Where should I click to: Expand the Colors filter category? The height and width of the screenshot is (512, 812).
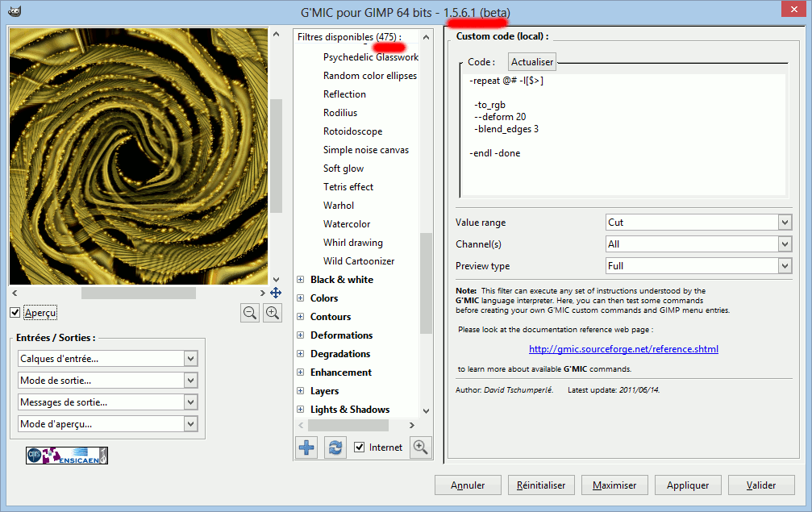(x=300, y=298)
